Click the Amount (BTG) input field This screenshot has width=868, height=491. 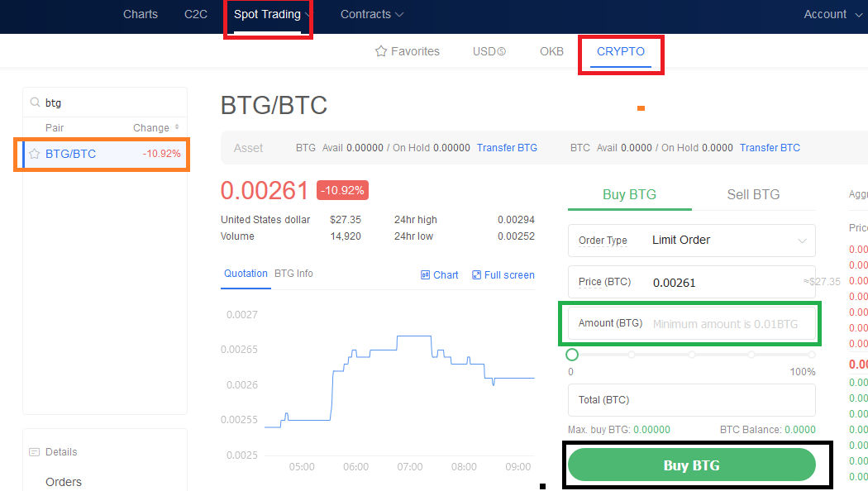[691, 324]
